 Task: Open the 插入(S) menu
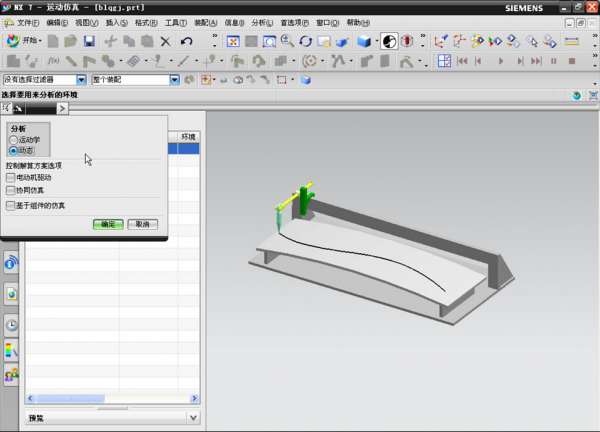point(116,23)
